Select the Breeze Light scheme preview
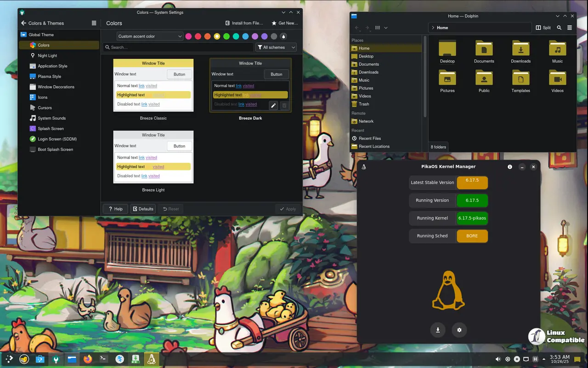Viewport: 588px width, 368px height. click(153, 157)
